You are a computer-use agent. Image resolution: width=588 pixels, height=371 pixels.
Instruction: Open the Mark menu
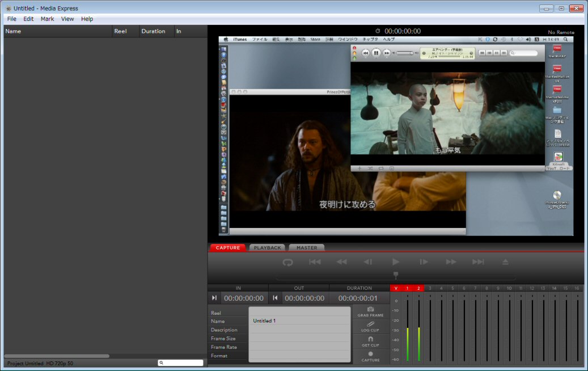[47, 19]
